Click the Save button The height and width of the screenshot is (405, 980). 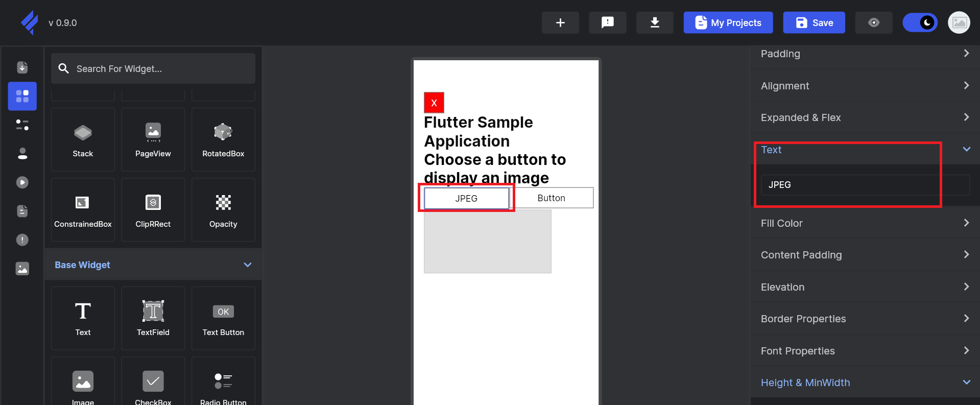[x=814, y=23]
